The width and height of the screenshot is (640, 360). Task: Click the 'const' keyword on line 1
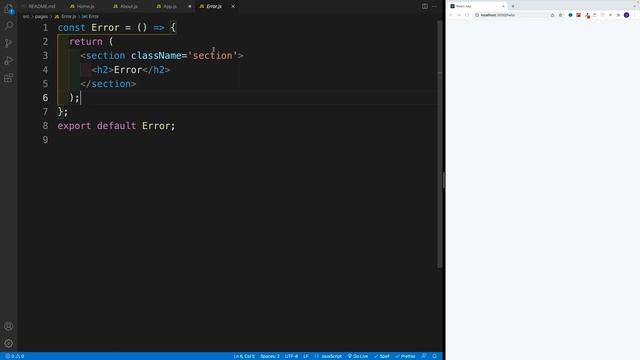(x=71, y=27)
